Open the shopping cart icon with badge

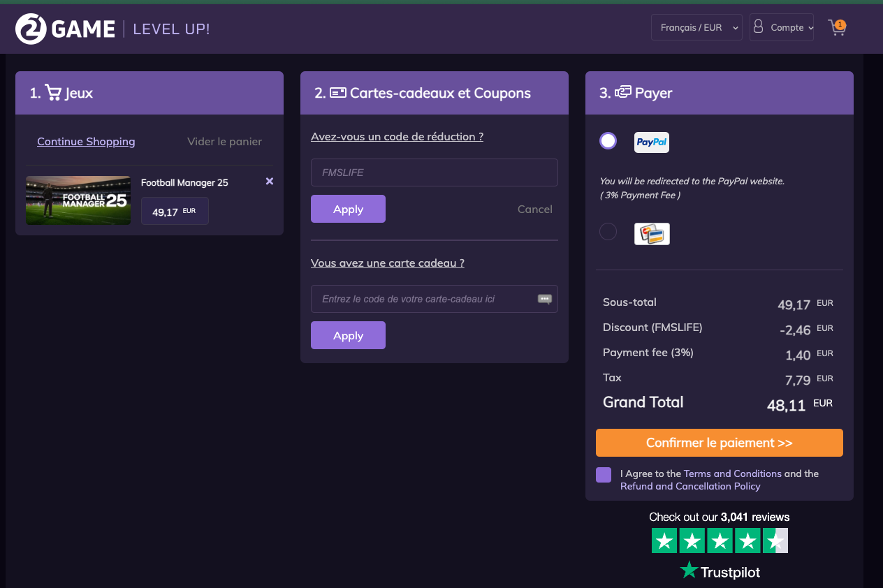(x=837, y=28)
